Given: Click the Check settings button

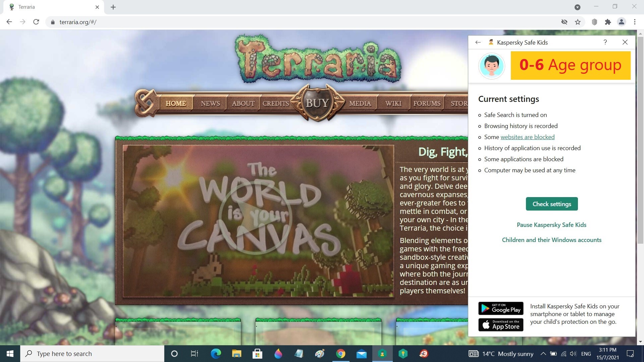Looking at the screenshot, I should point(552,204).
